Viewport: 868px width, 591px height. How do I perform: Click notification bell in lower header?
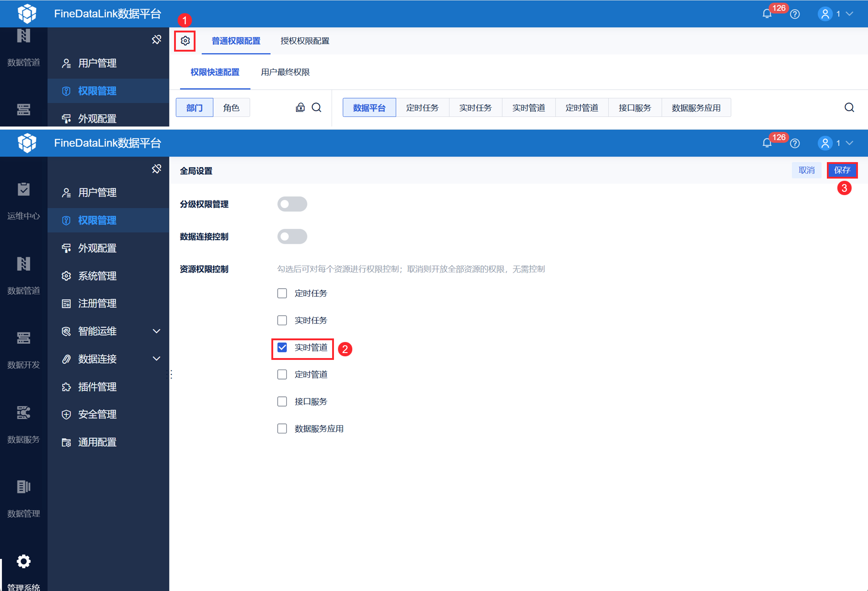(767, 143)
